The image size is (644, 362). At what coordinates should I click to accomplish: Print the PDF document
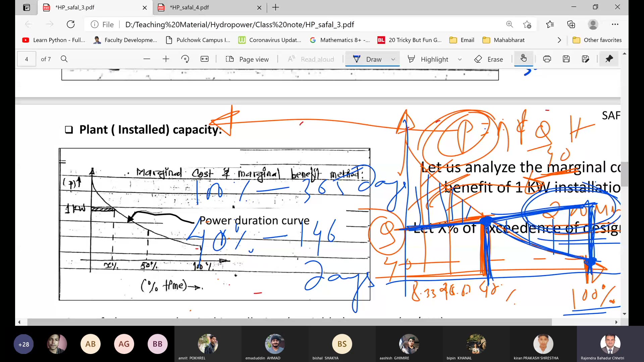point(547,59)
